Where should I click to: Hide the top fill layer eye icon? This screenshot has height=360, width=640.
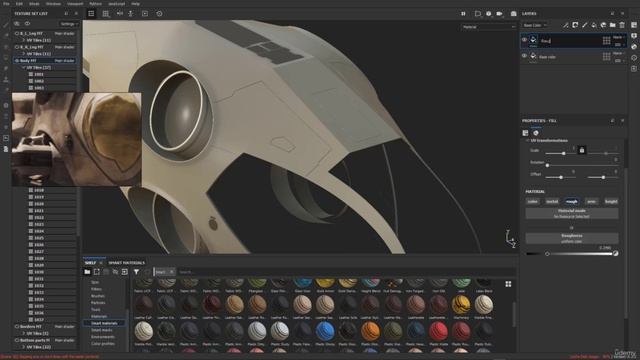tap(524, 40)
